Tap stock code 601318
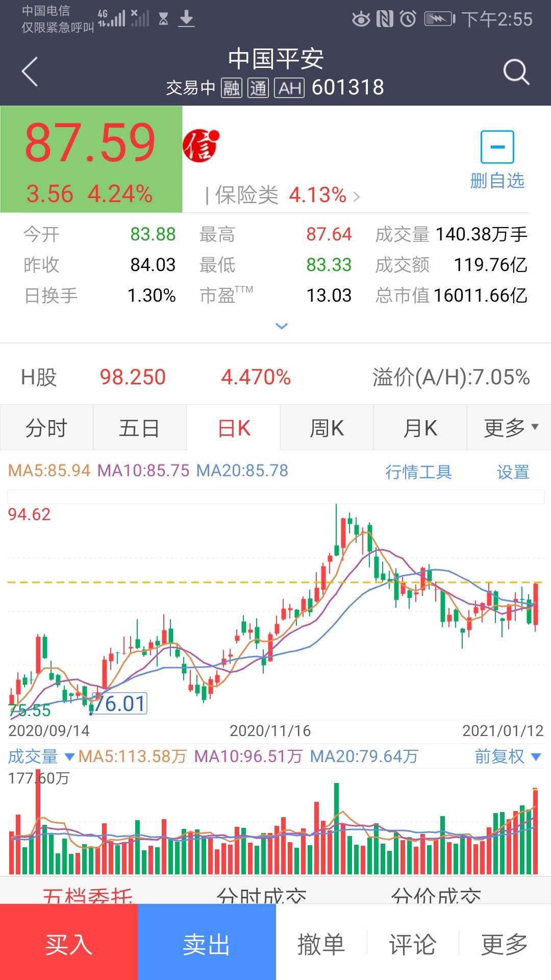 (347, 87)
